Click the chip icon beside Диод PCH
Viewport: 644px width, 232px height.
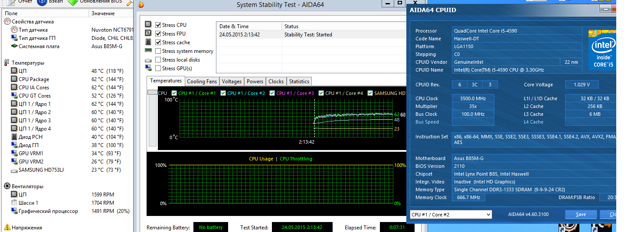pyautogui.click(x=14, y=137)
